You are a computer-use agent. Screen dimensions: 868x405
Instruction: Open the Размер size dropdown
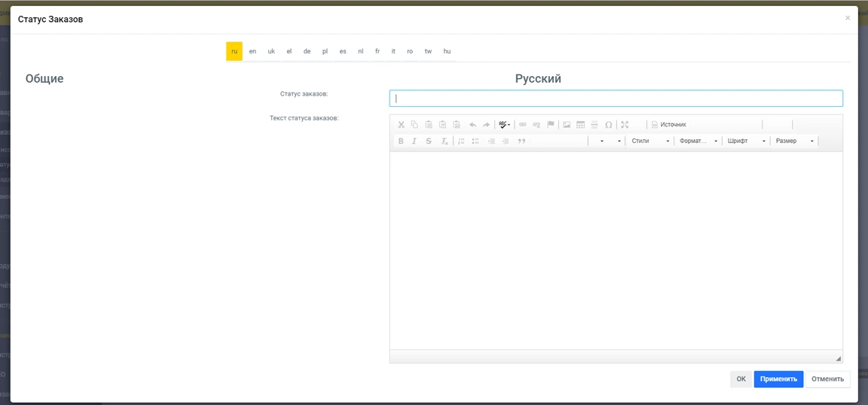click(794, 141)
